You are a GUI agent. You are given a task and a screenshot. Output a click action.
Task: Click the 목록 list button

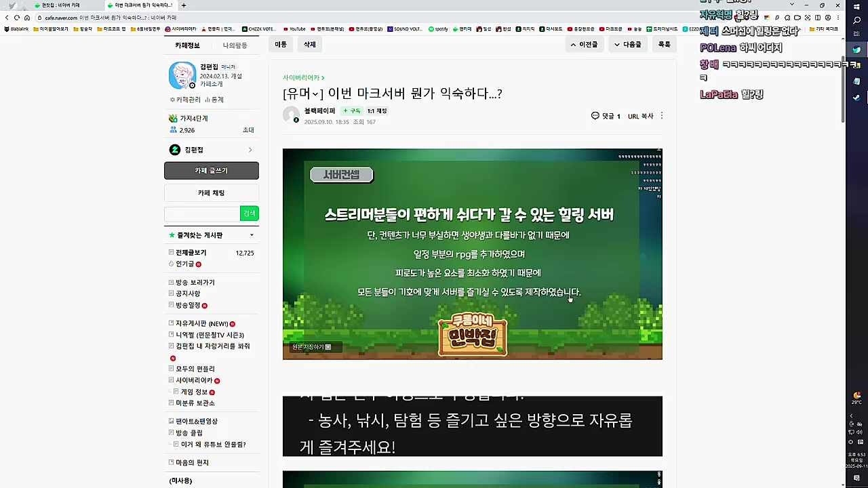click(x=664, y=45)
